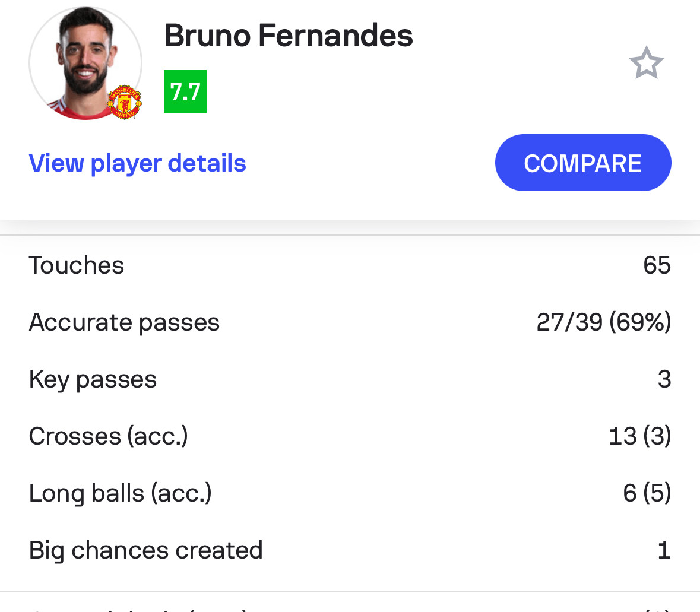Click the Key passes value 3
Viewport: 700px width, 612px height.
pos(664,379)
